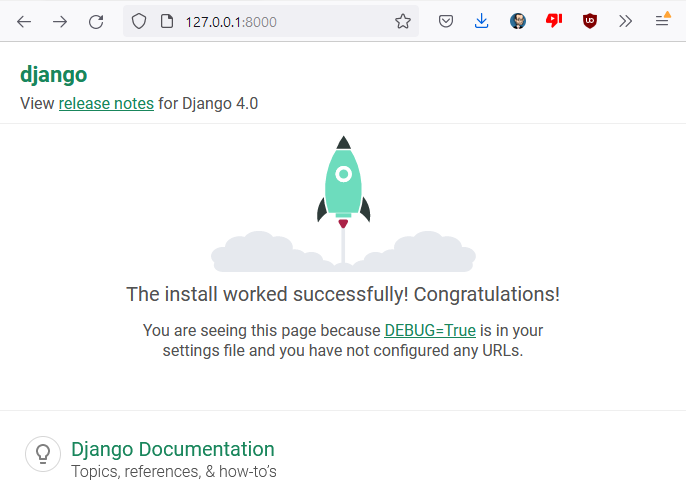Open tracking protection shield info
686x491 pixels.
coord(139,21)
